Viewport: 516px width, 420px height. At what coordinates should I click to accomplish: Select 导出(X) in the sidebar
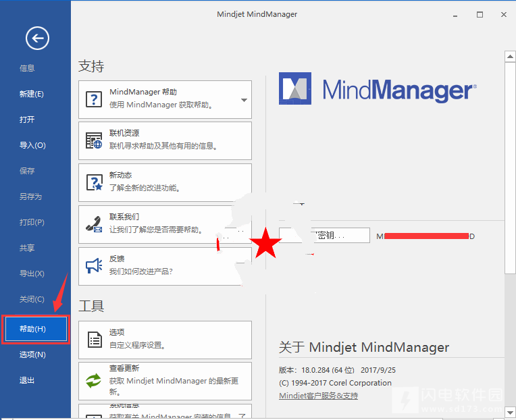click(32, 273)
